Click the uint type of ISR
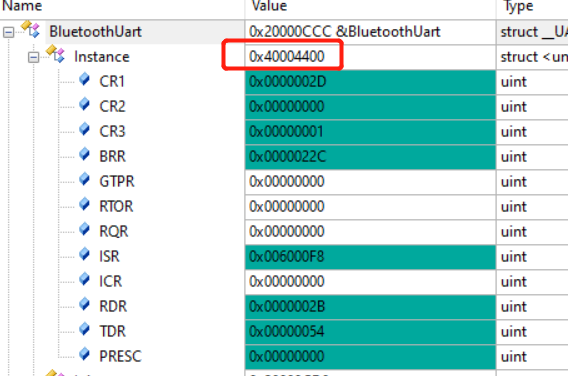Viewport: 568px width, 376px height. (532, 257)
